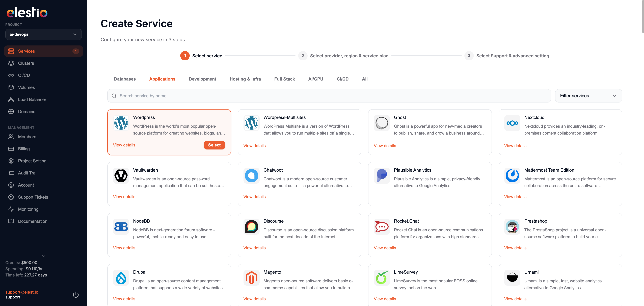Click the Discourse logo icon
Image resolution: width=644 pixels, height=306 pixels.
tap(251, 227)
